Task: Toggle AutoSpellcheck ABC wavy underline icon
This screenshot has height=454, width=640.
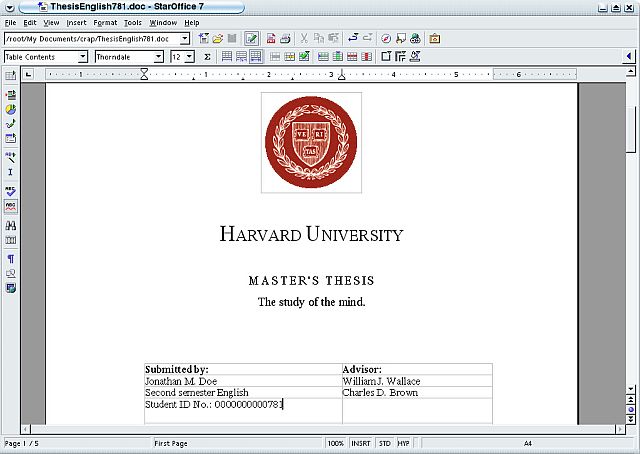Action: (x=11, y=206)
